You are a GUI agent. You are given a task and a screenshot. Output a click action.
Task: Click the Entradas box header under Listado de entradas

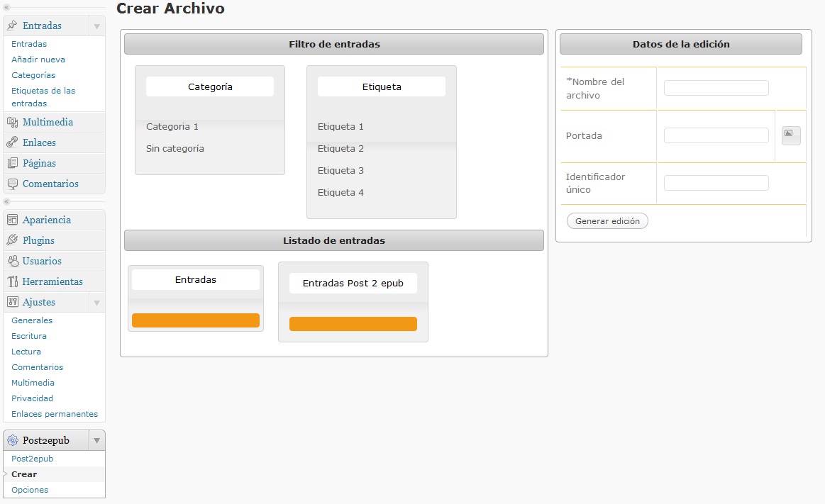[x=196, y=279]
